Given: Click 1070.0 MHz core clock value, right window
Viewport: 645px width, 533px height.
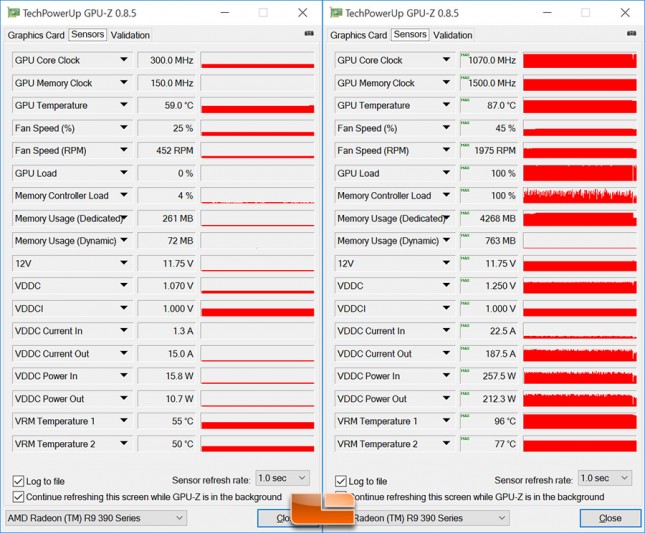Looking at the screenshot, I should coord(489,60).
